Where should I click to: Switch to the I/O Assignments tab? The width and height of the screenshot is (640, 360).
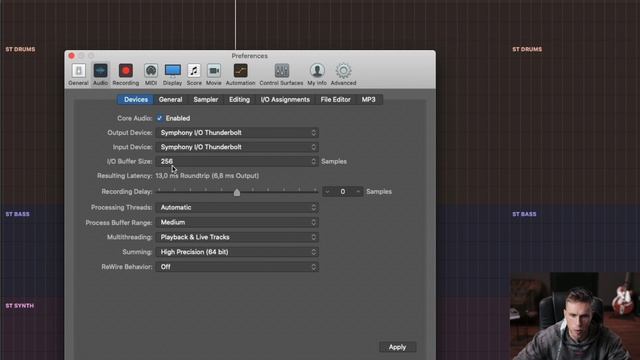click(x=285, y=100)
